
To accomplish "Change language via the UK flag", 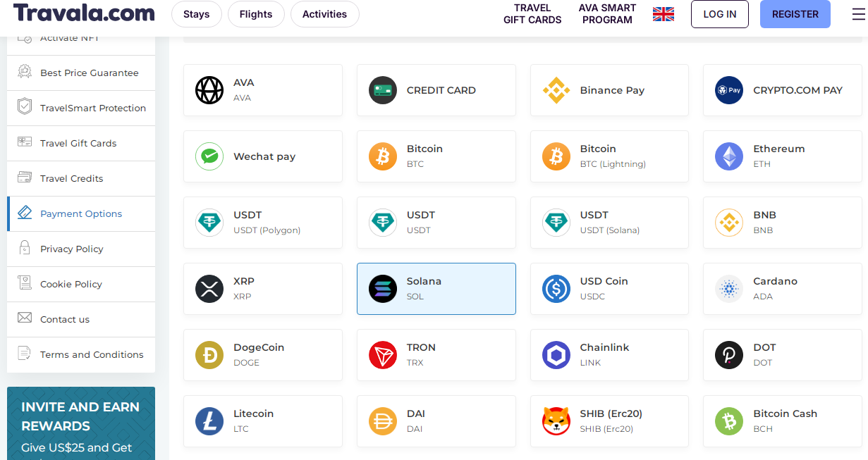I will tap(664, 14).
